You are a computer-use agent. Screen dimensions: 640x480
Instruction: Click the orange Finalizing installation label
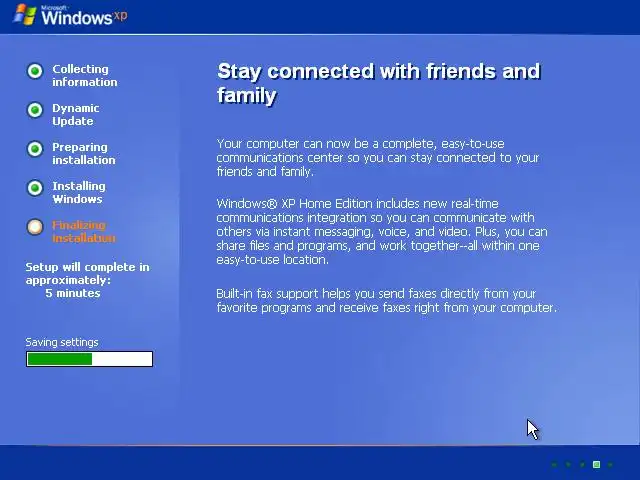[x=84, y=231]
